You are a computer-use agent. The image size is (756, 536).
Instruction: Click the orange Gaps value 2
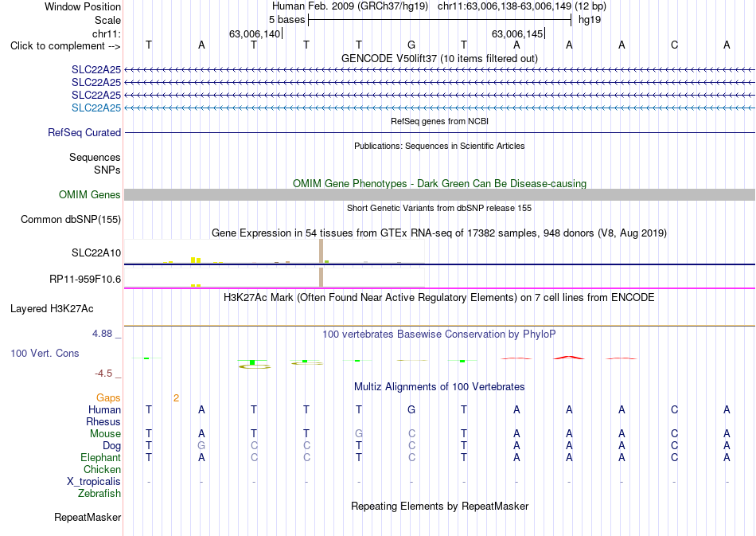point(177,398)
